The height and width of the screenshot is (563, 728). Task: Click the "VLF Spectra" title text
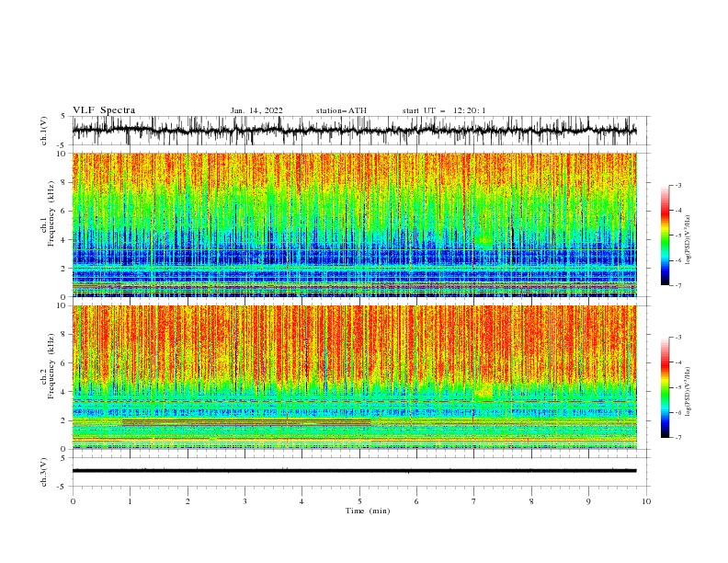[104, 110]
